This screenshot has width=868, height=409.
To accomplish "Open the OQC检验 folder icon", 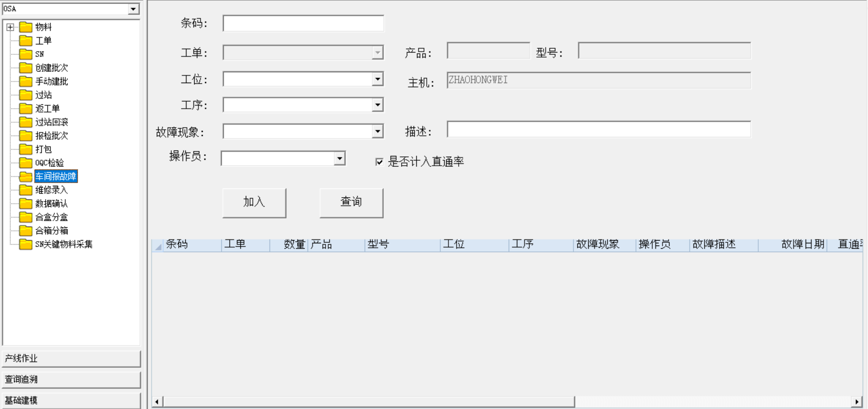I will click(26, 163).
